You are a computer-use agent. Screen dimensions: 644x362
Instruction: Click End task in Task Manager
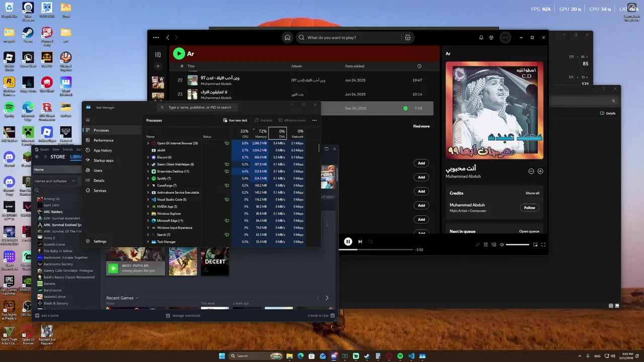point(263,120)
